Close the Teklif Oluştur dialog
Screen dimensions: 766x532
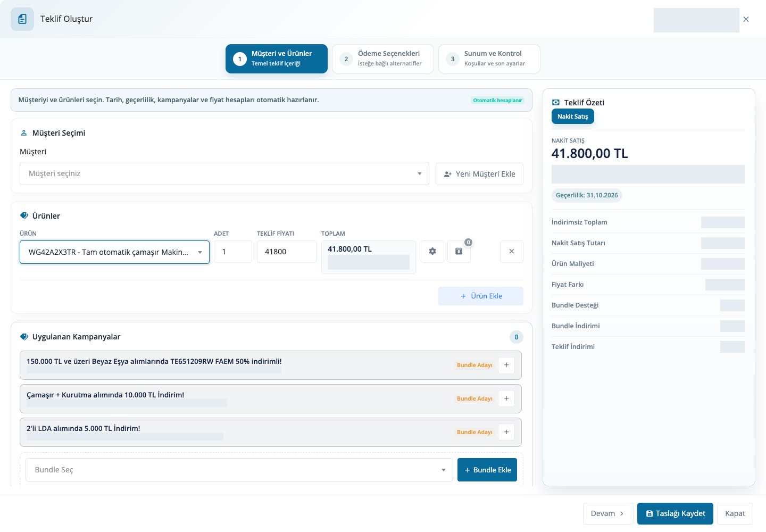pos(746,19)
